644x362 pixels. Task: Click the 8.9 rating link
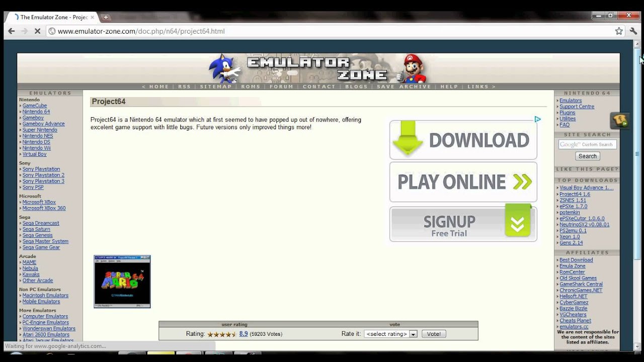tap(244, 334)
